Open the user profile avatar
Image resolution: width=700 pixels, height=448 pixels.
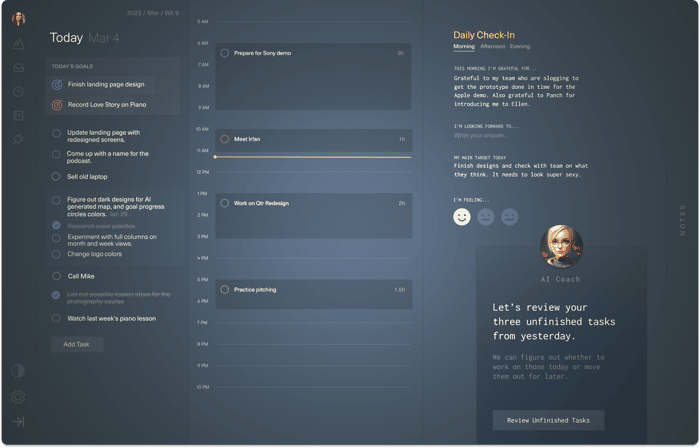click(x=18, y=19)
